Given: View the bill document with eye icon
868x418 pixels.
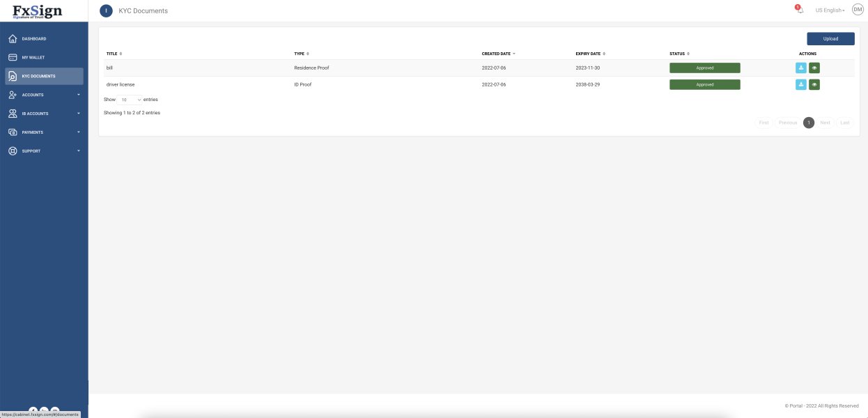Looking at the screenshot, I should [x=814, y=68].
